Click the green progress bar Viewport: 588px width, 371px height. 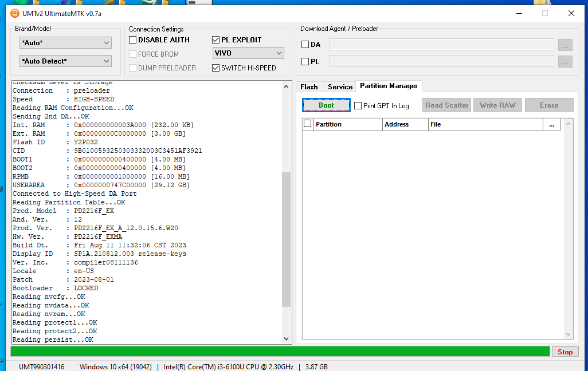(x=280, y=352)
